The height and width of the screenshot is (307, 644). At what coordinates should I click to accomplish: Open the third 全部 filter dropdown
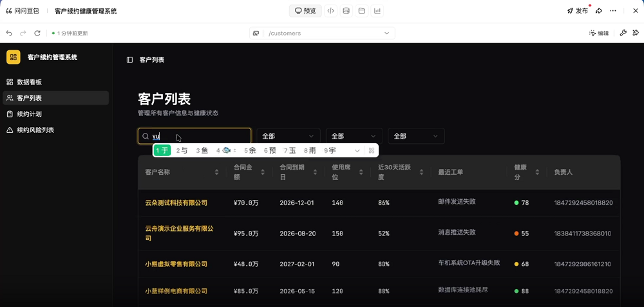pos(416,136)
